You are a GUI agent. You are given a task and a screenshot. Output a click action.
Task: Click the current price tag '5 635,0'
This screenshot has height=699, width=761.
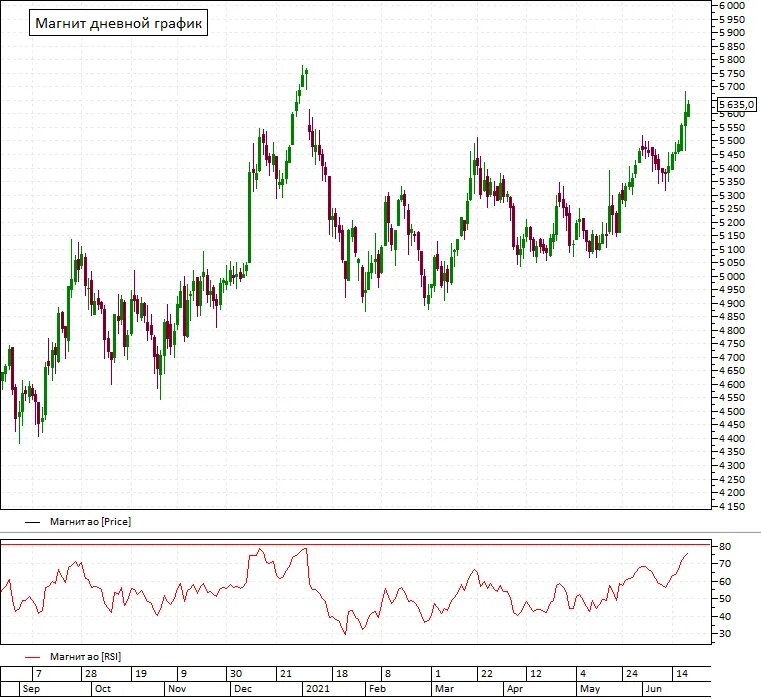[x=737, y=104]
